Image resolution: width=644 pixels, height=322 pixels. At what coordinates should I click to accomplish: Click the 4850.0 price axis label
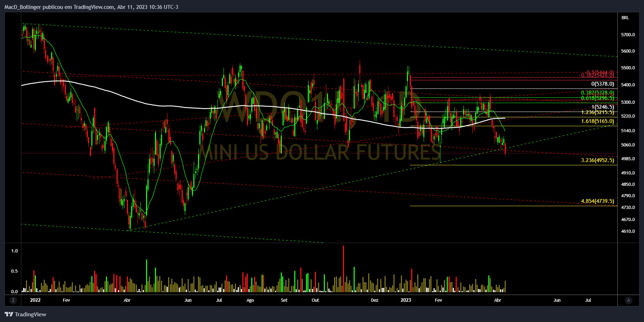[x=628, y=184]
